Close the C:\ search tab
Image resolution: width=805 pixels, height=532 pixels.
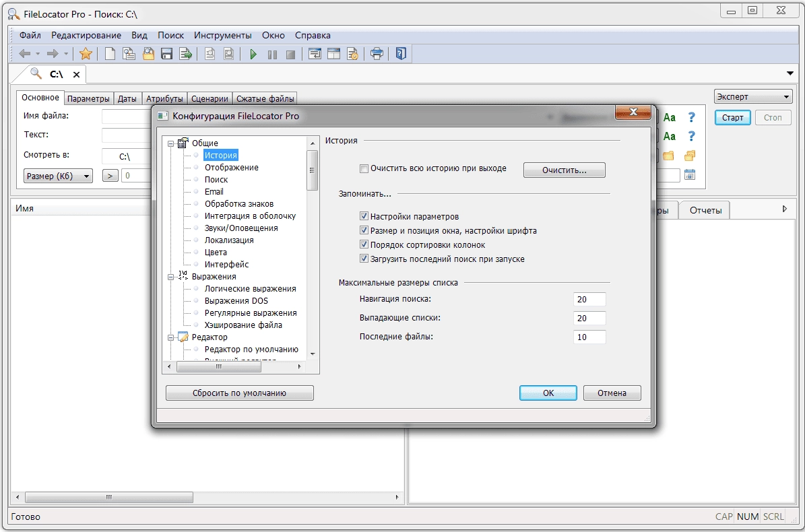[77, 74]
